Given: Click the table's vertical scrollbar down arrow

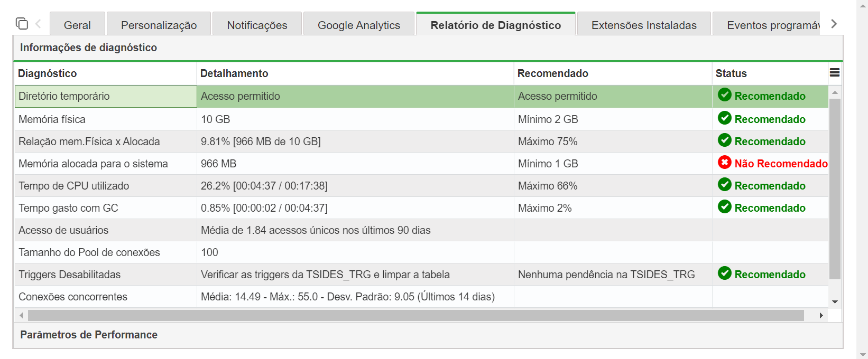Looking at the screenshot, I should 835,302.
